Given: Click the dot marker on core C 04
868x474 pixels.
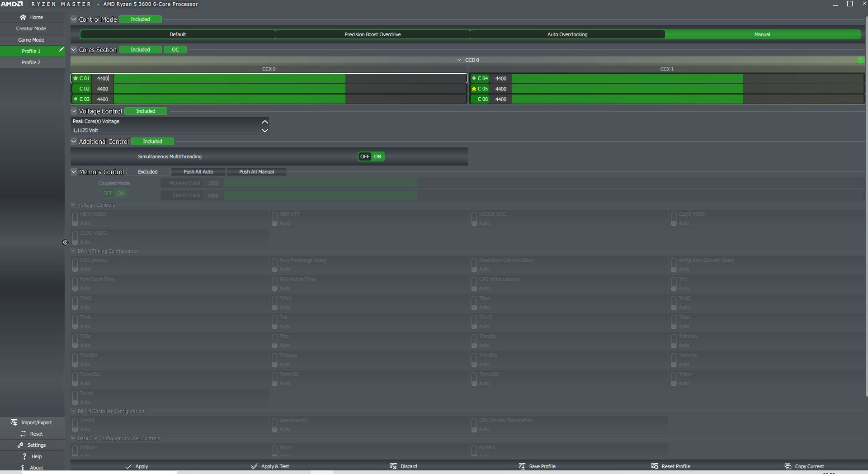Looking at the screenshot, I should tap(474, 78).
